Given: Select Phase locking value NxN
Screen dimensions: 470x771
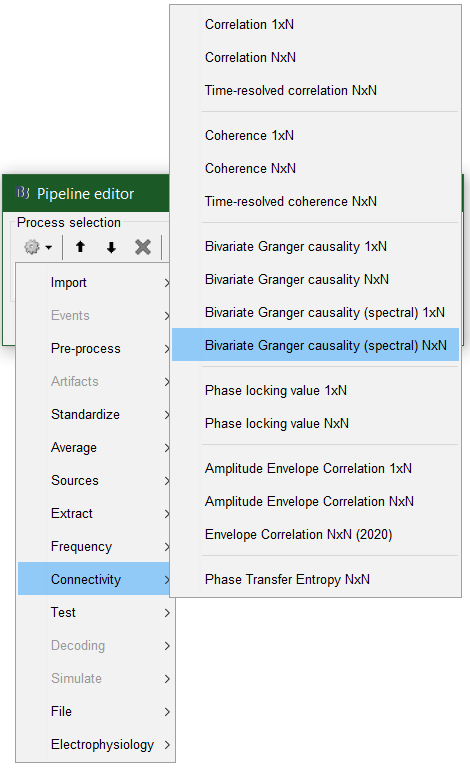Looking at the screenshot, I should tap(315, 423).
